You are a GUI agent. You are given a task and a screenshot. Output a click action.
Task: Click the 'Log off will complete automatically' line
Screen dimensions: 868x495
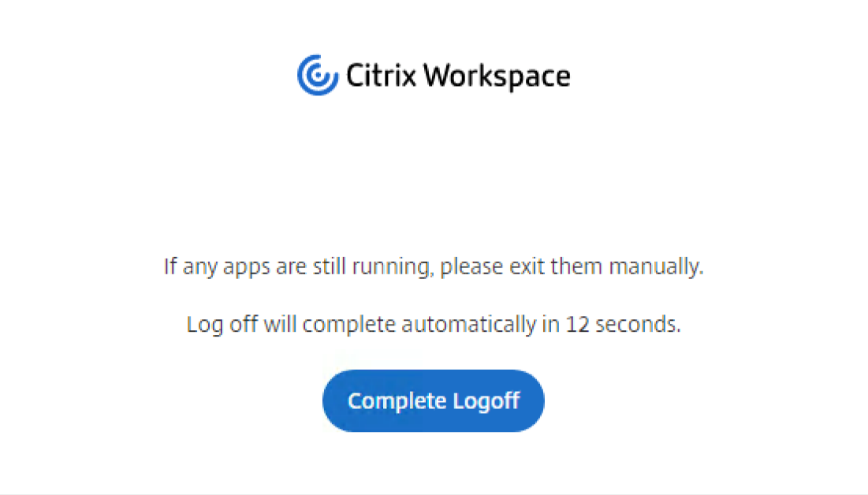coord(434,325)
